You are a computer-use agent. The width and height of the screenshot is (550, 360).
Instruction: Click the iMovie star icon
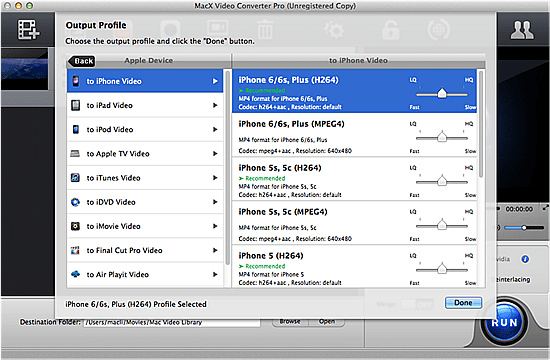(75, 226)
